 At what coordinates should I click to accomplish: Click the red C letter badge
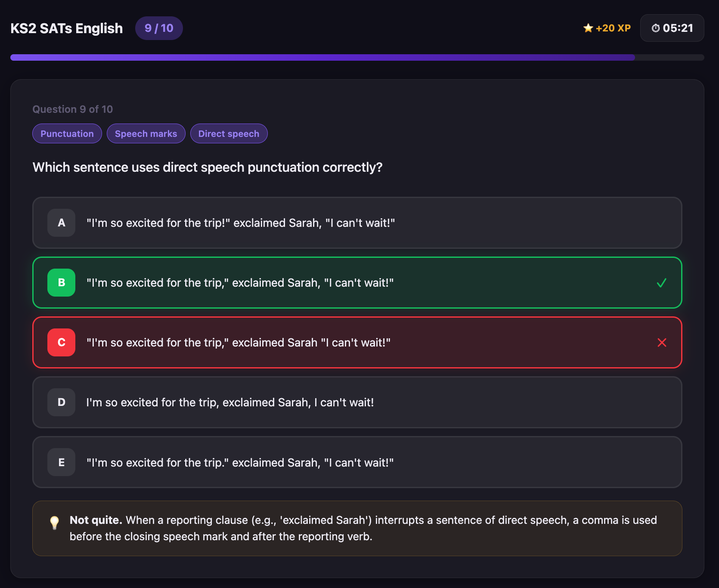pyautogui.click(x=61, y=343)
